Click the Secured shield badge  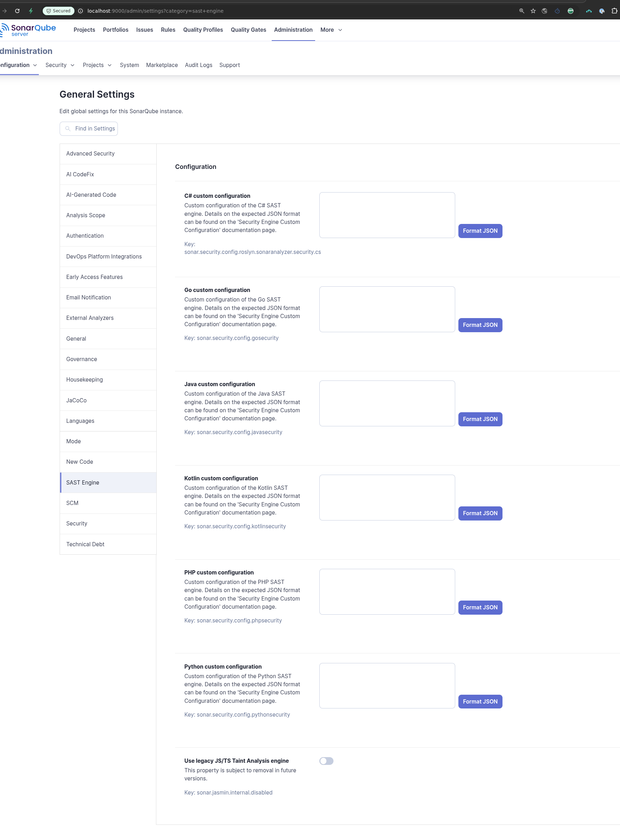point(59,11)
